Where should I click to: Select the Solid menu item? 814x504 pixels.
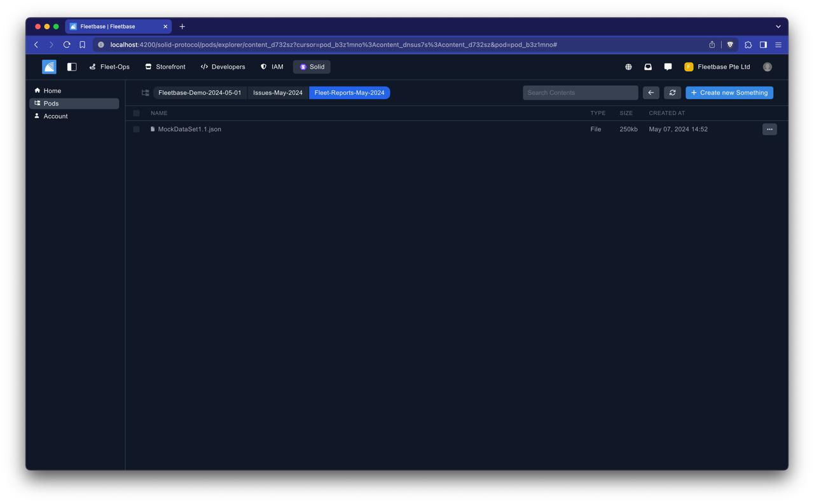point(312,67)
